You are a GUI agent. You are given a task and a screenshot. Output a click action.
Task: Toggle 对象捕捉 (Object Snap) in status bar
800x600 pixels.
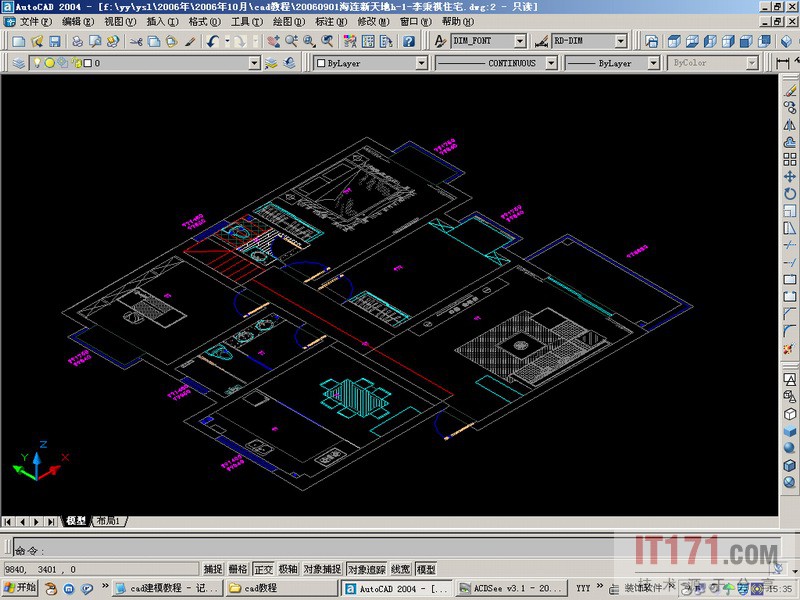(322, 569)
